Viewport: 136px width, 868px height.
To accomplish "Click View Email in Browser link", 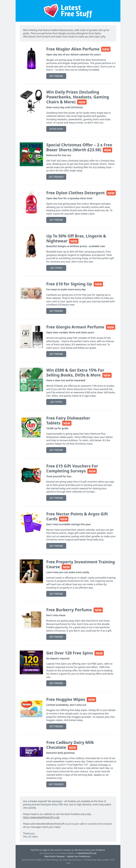I will pos(54,856).
